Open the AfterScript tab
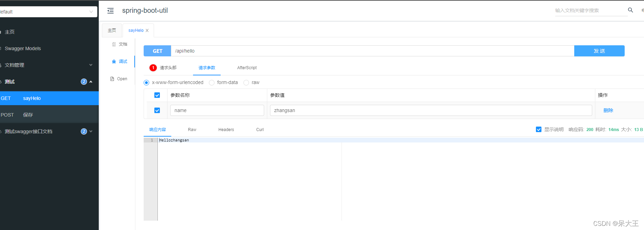Viewport: 644px width, 230px height. click(247, 68)
